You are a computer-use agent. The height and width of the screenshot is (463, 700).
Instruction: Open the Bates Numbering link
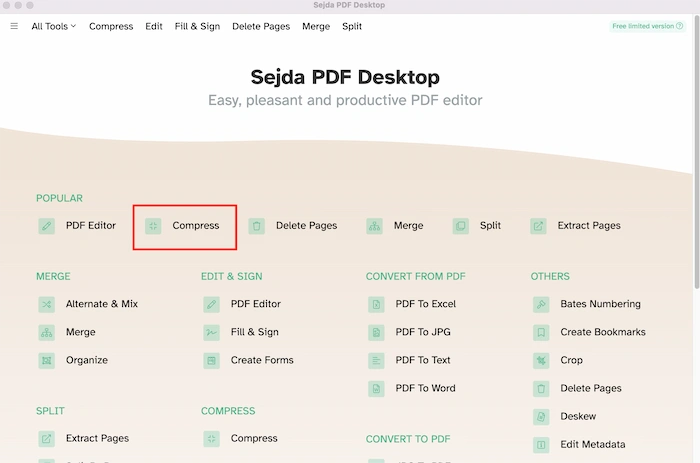click(x=600, y=304)
